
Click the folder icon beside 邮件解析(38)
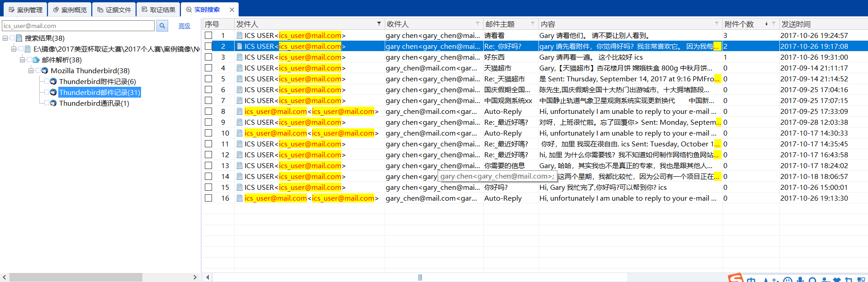(36, 60)
